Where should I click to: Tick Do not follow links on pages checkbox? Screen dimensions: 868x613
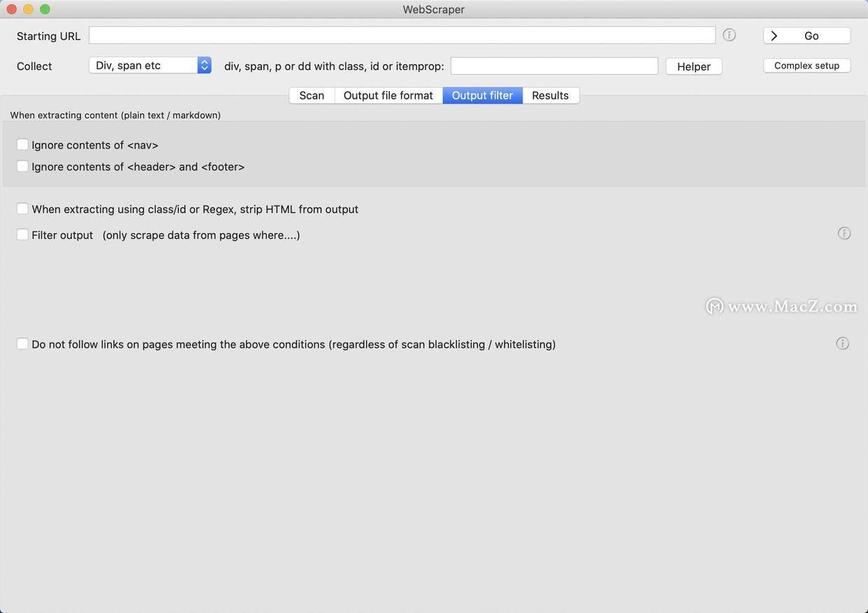(x=22, y=344)
